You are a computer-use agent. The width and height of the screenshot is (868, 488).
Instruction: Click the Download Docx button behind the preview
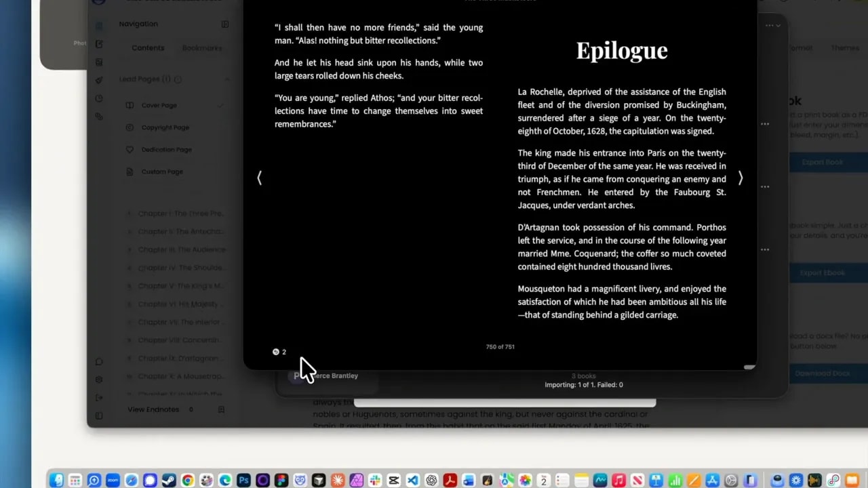(x=829, y=373)
